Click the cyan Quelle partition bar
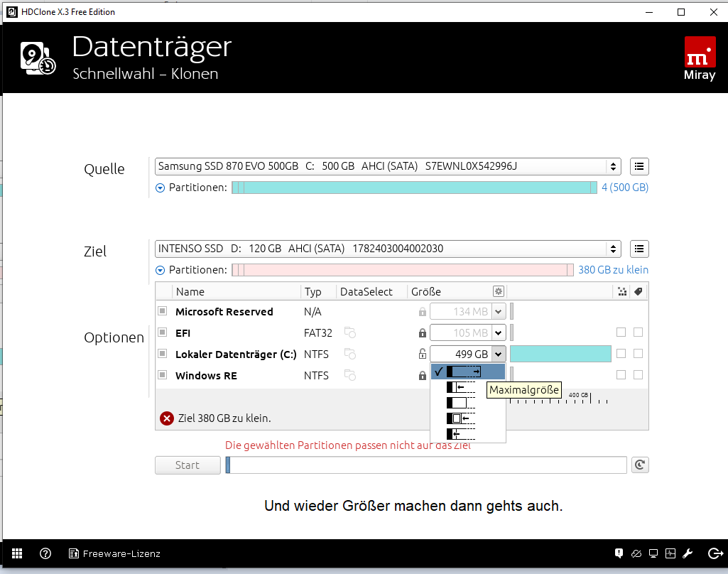The image size is (728, 574). point(414,188)
